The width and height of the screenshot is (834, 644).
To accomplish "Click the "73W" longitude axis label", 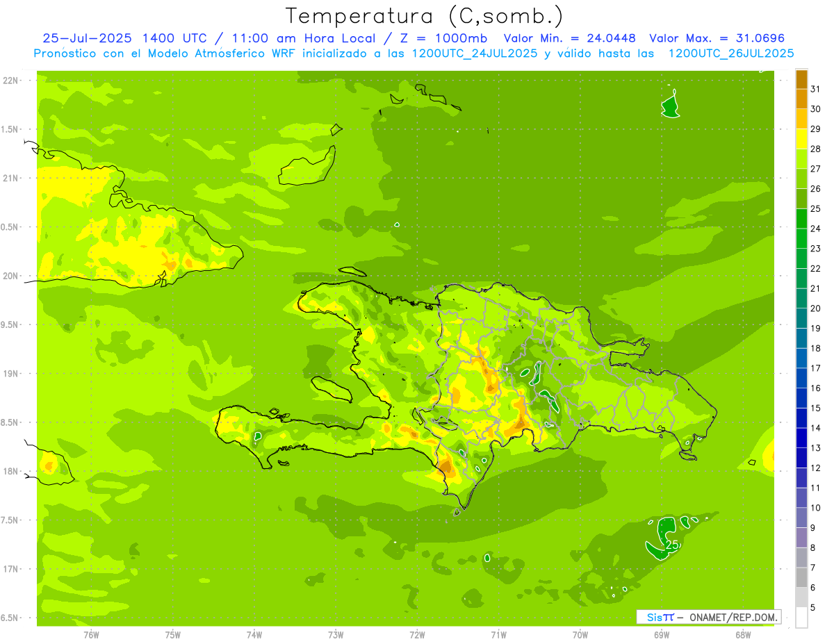I will pos(336,635).
